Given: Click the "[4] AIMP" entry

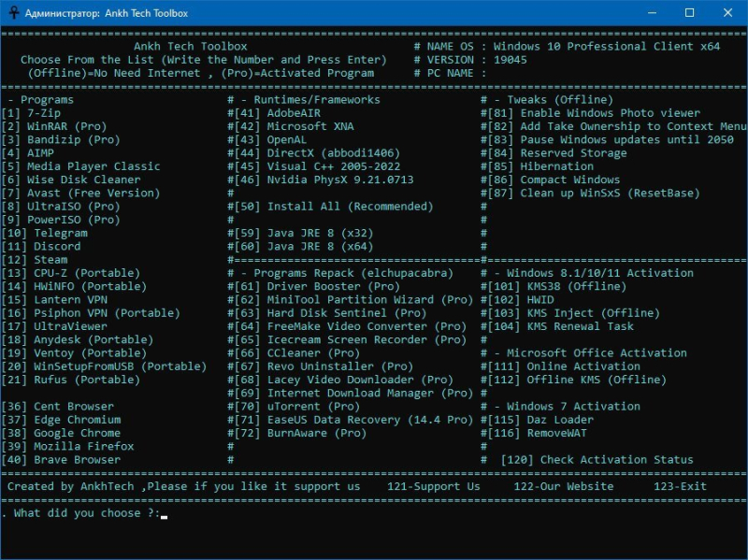Looking at the screenshot, I should click(28, 153).
